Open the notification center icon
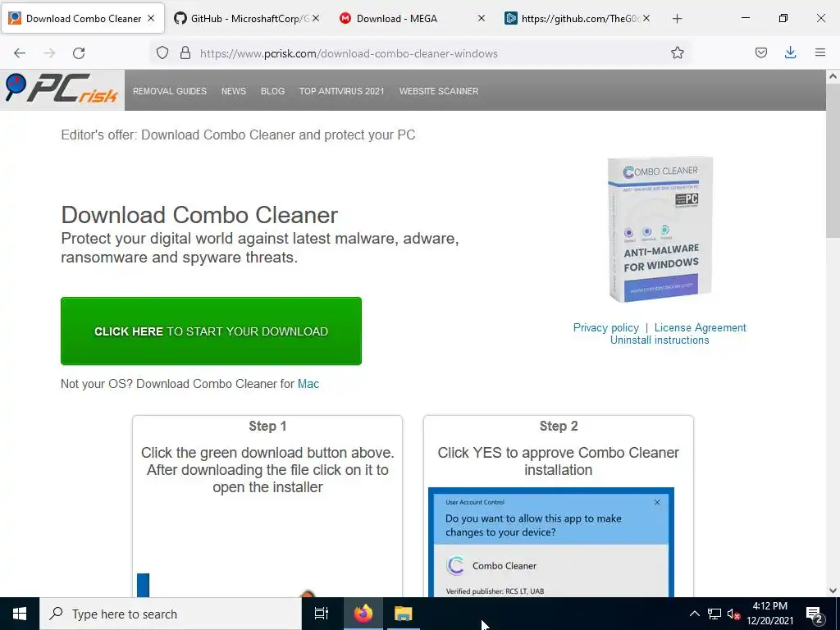The width and height of the screenshot is (840, 630). click(815, 614)
